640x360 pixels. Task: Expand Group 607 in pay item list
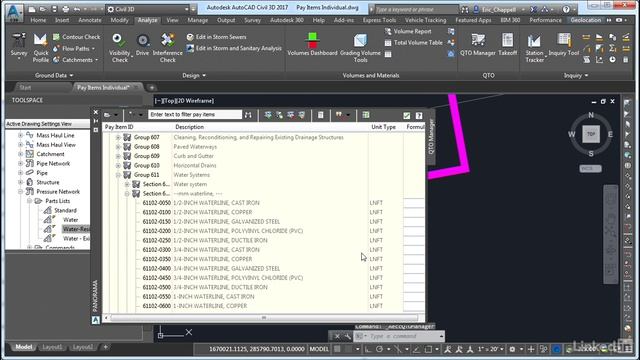pos(118,138)
